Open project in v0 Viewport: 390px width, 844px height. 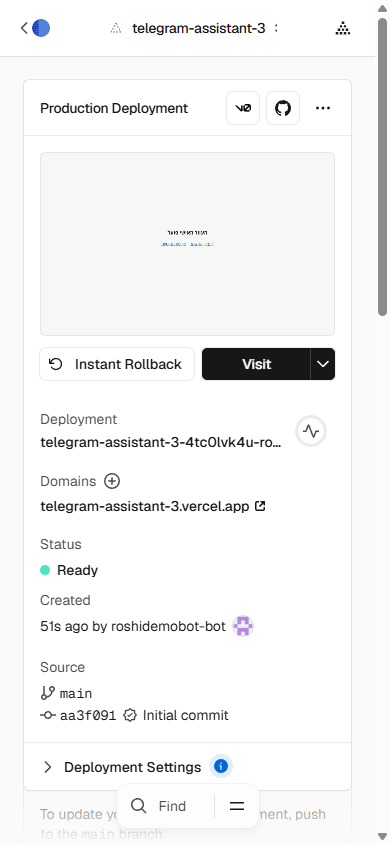243,108
